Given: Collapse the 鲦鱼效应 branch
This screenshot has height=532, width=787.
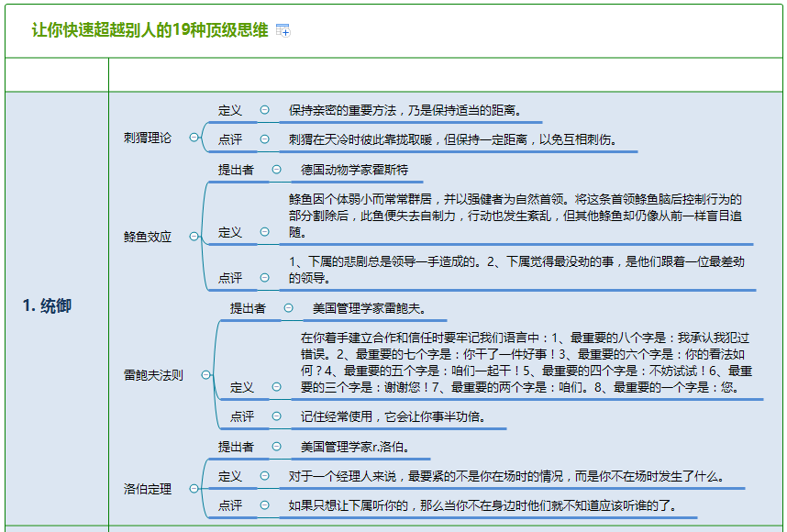Looking at the screenshot, I should 194,236.
